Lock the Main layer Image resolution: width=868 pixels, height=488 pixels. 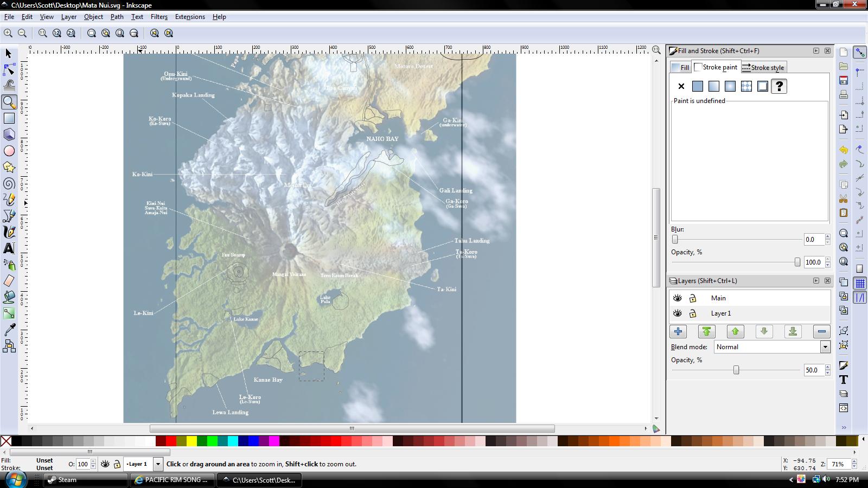pos(693,298)
